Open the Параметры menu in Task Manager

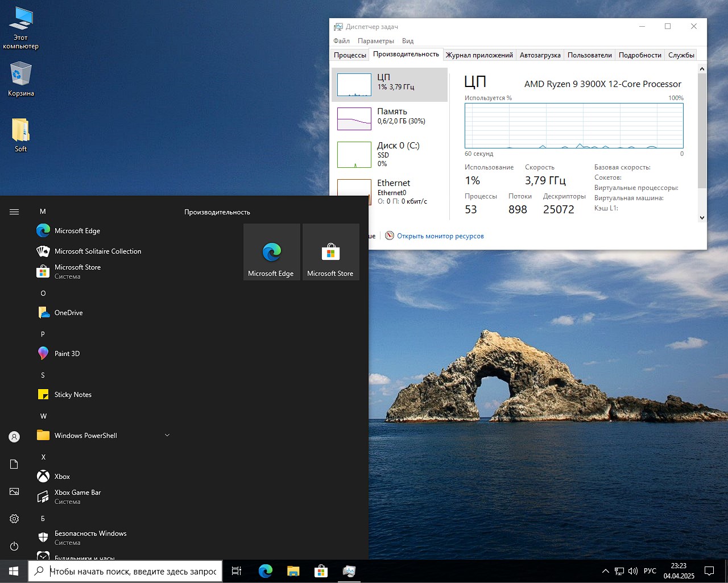click(x=375, y=41)
